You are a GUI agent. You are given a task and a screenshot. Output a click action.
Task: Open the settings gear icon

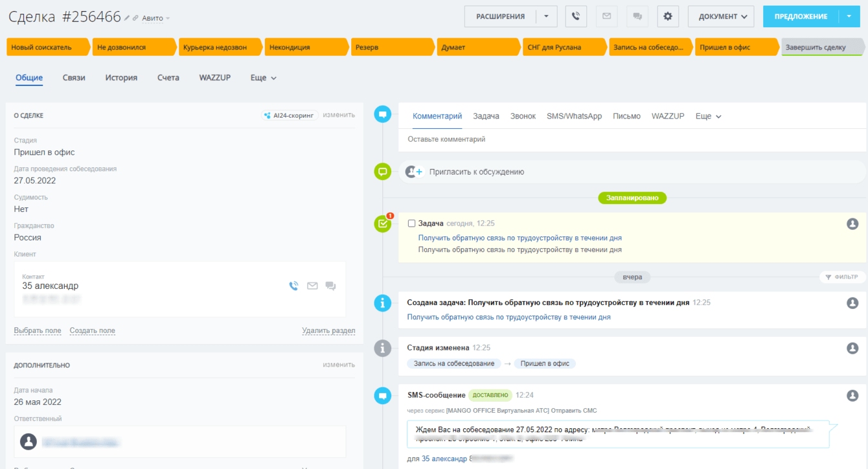[667, 17]
